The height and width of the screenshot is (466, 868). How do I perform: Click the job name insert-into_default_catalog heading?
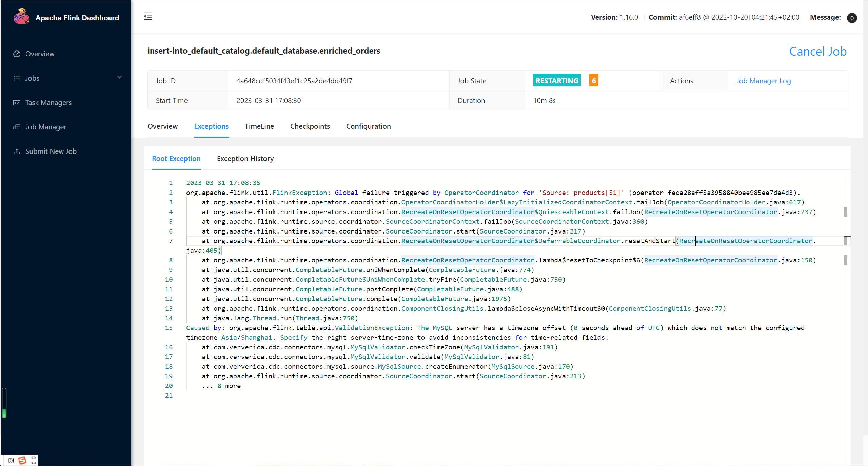[x=264, y=51]
